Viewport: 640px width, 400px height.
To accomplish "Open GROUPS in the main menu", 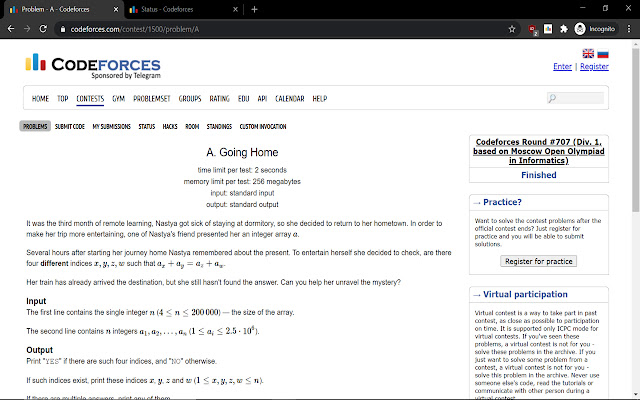I will pos(190,98).
